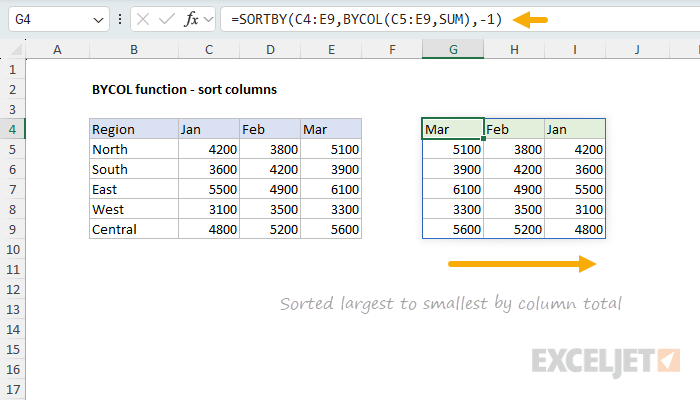Image resolution: width=700 pixels, height=400 pixels.
Task: Click the 'South' cell
Action: [x=134, y=169]
